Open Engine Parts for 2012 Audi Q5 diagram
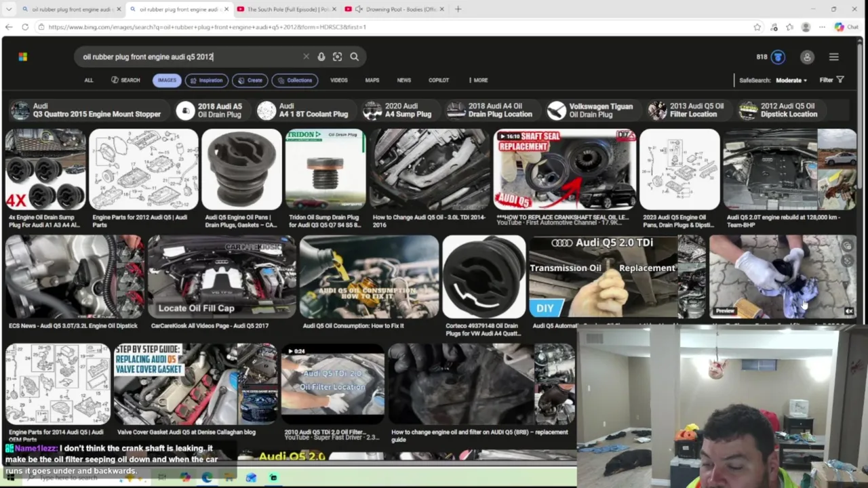 (144, 169)
